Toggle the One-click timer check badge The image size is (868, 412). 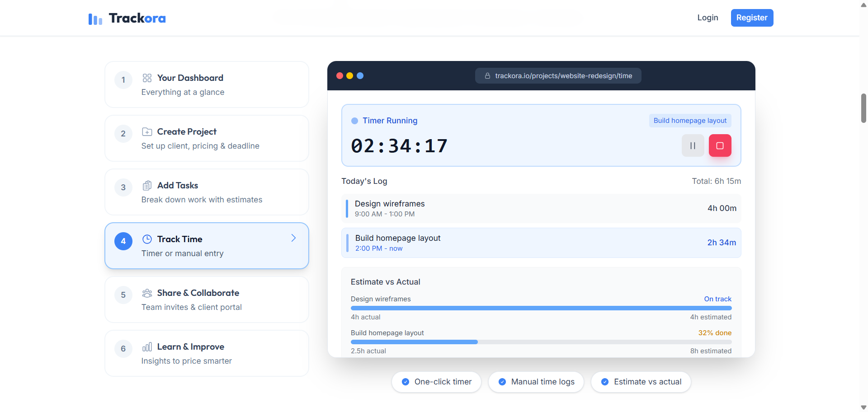click(406, 382)
